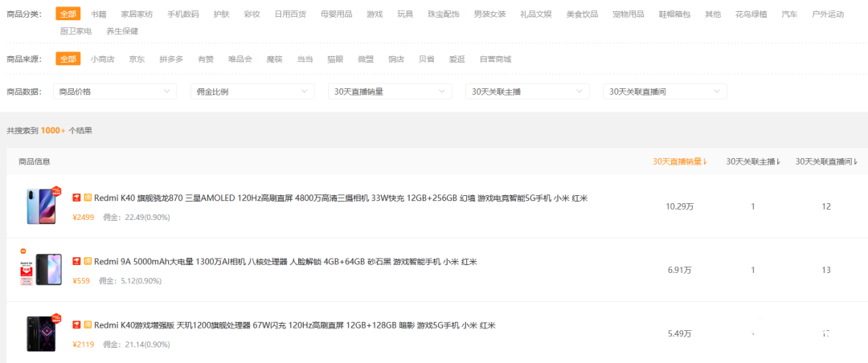Expand the 商品价格 dropdown
Image resolution: width=868 pixels, height=363 pixels.
pos(115,92)
